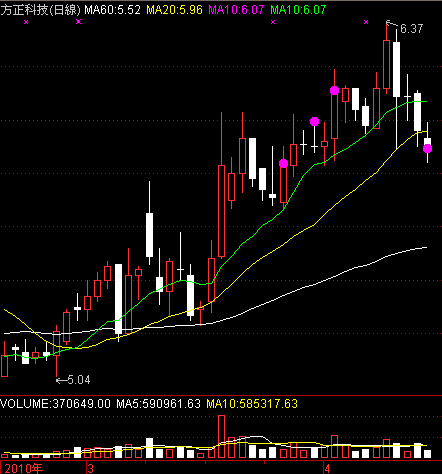The image size is (442, 474).
Task: Click the VOLUME:370649.00 label
Action: [x=55, y=404]
